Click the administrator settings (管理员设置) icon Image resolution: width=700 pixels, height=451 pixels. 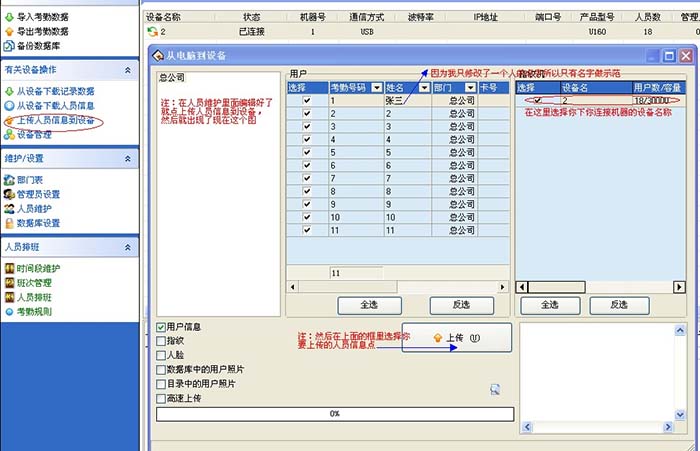point(9,194)
